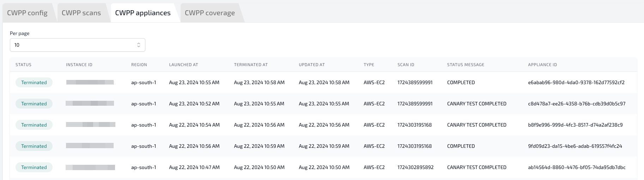Screen dimensions: 644x180
Task: Click CANARY TEST COMPLETED in c8d478a7 row
Action: pyautogui.click(x=477, y=104)
